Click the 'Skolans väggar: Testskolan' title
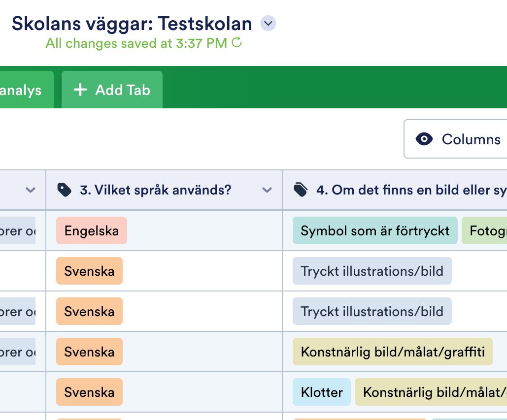The width and height of the screenshot is (507, 420). (x=132, y=23)
